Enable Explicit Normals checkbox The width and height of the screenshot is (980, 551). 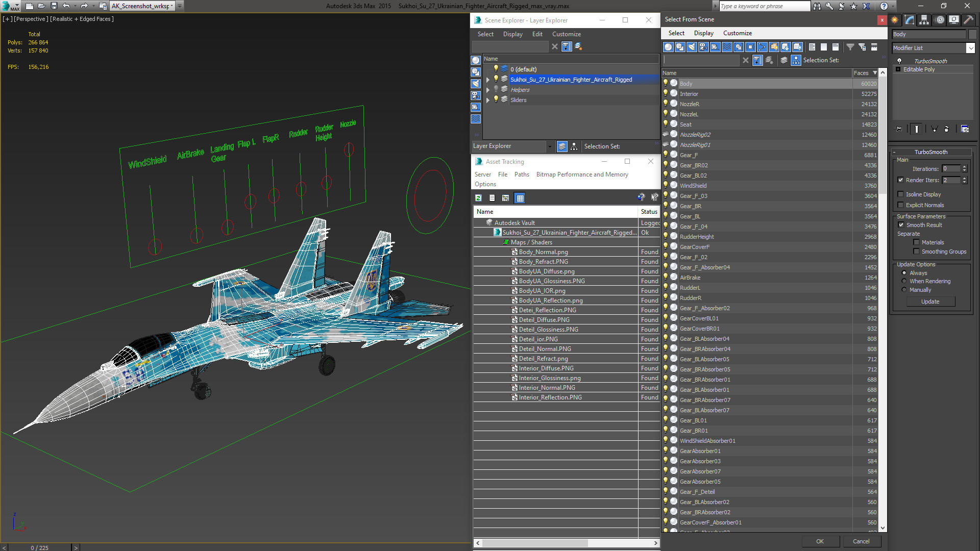[901, 205]
